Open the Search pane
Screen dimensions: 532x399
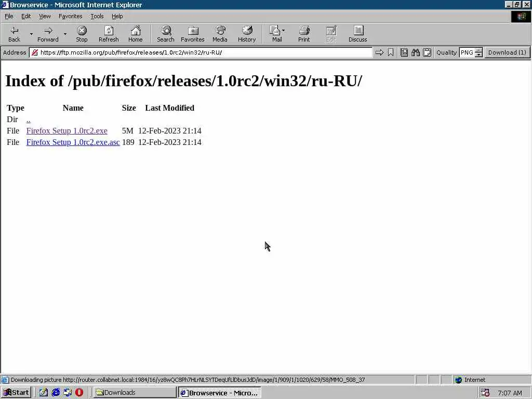tap(166, 34)
